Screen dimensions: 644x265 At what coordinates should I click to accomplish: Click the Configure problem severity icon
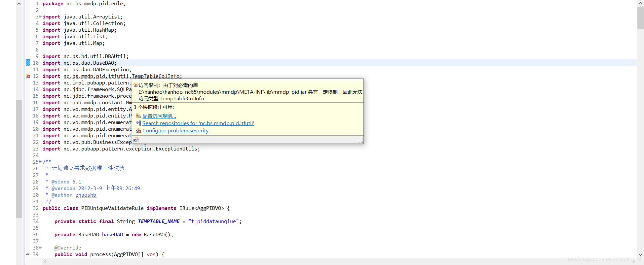(138, 130)
